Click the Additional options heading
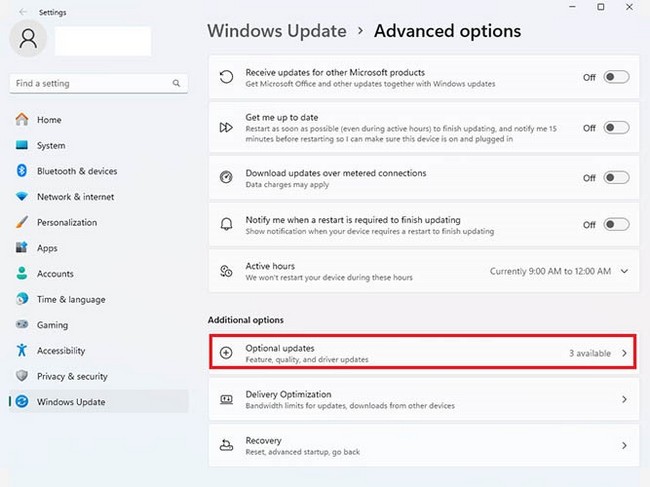Viewport: 650px width, 487px height. (x=245, y=320)
